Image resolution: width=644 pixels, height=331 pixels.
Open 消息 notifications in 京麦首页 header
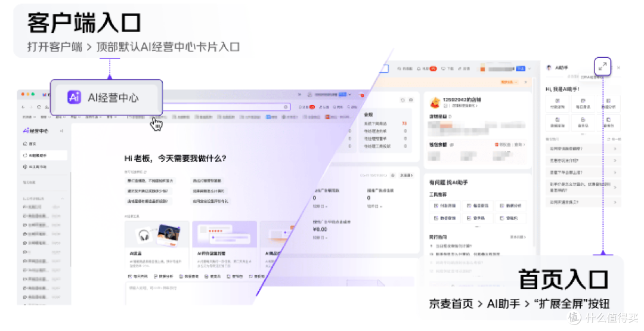click(426, 69)
